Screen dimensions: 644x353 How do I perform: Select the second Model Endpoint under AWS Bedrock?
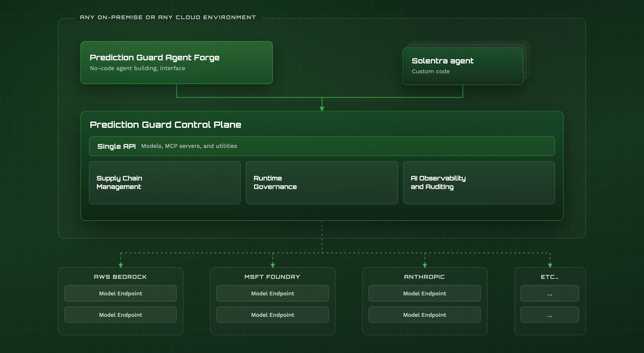pyautogui.click(x=120, y=315)
